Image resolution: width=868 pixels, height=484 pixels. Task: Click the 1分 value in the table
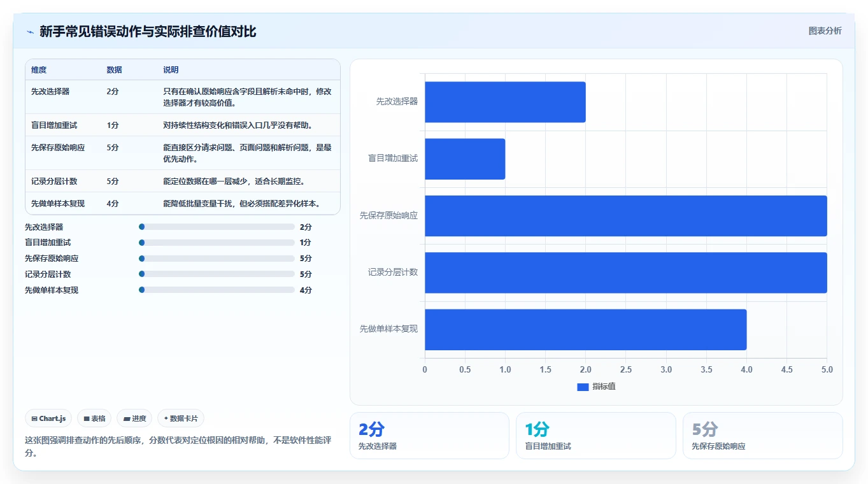tap(113, 125)
